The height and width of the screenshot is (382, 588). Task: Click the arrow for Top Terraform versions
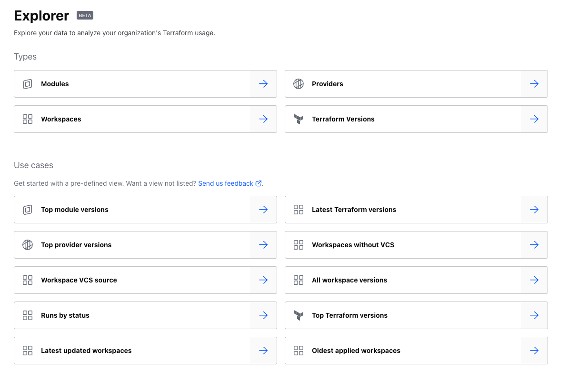(x=534, y=315)
